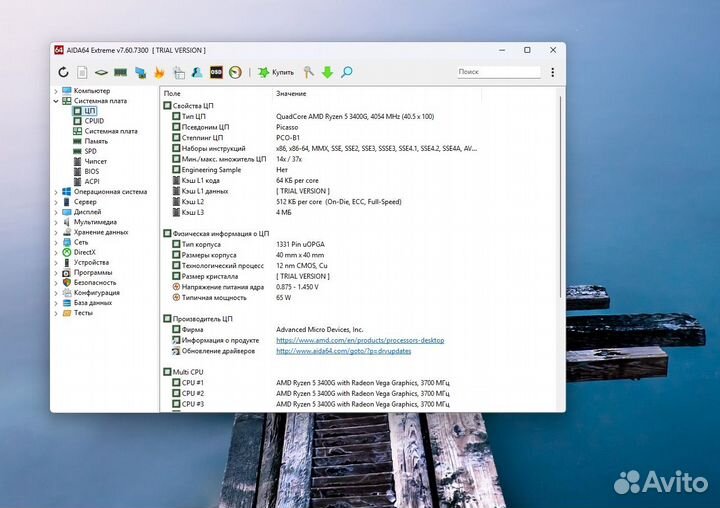
Task: Expand the Компьютер tree node
Action: tap(57, 91)
